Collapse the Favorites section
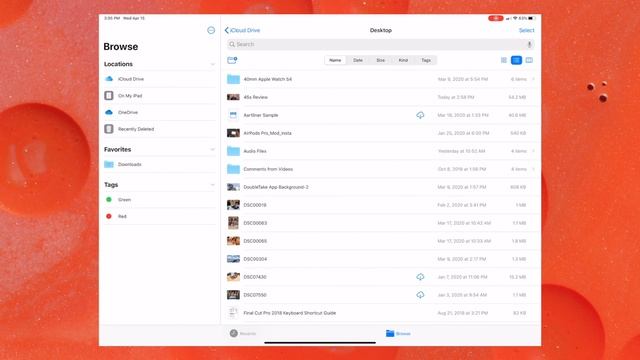The image size is (640, 360). [x=212, y=150]
